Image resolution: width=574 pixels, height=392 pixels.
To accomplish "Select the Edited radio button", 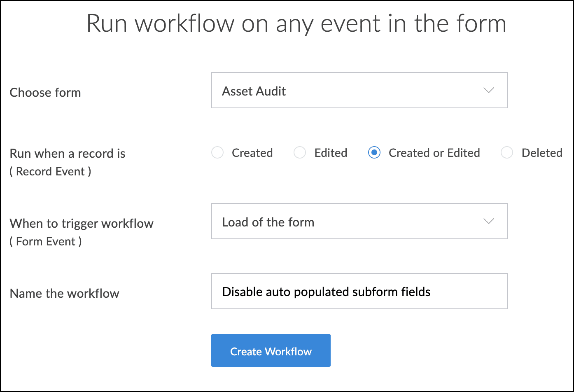I will click(300, 153).
